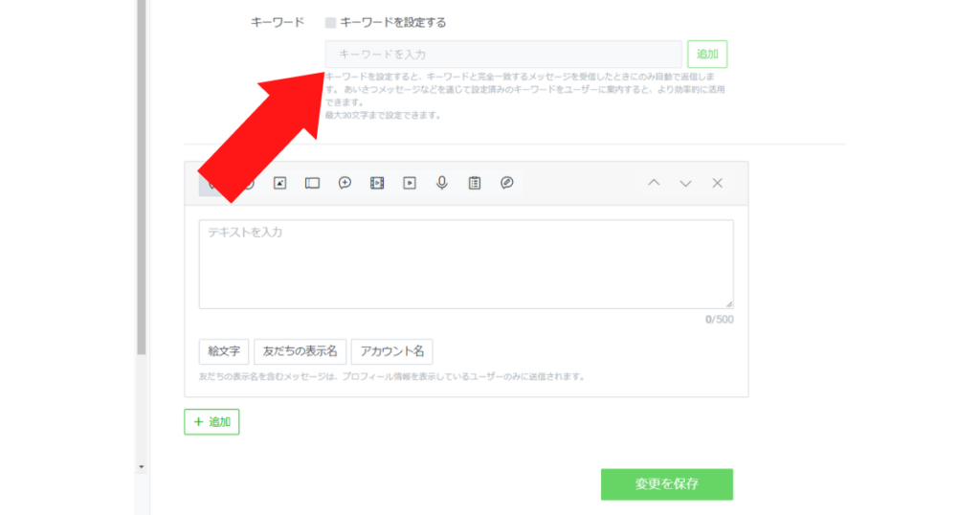Select the rich message speech-bubble plus icon

(345, 183)
